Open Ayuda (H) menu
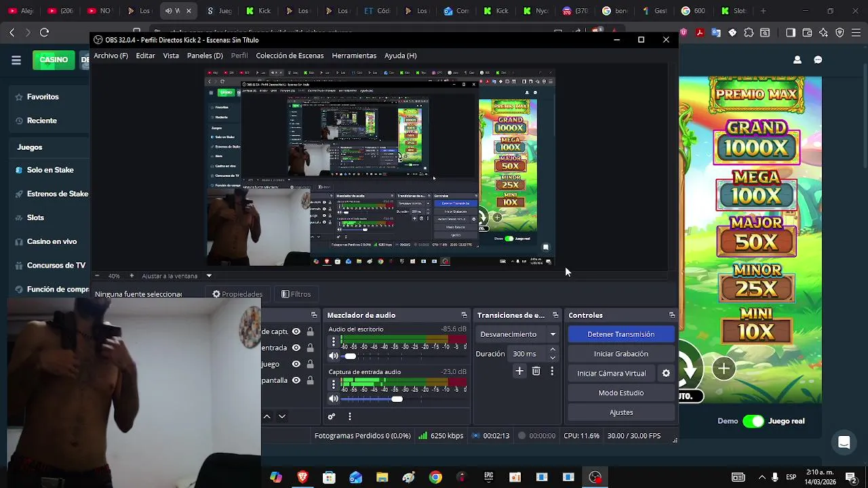The image size is (868, 488). click(x=400, y=56)
